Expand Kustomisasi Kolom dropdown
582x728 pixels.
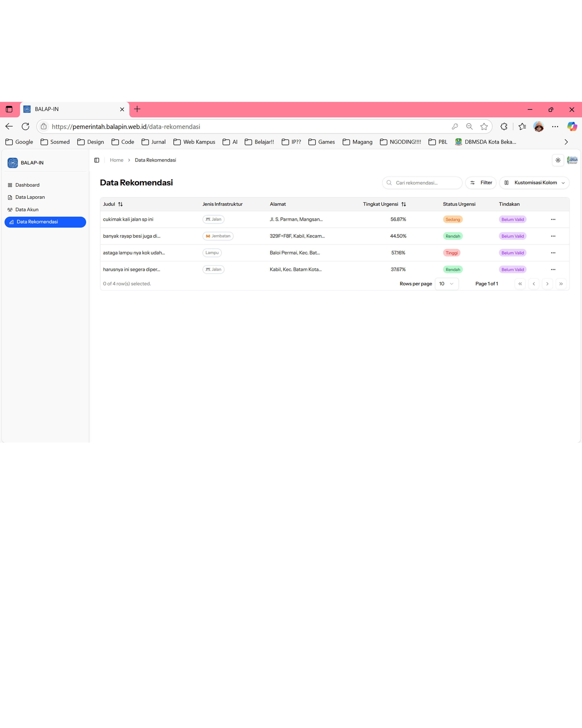click(534, 183)
